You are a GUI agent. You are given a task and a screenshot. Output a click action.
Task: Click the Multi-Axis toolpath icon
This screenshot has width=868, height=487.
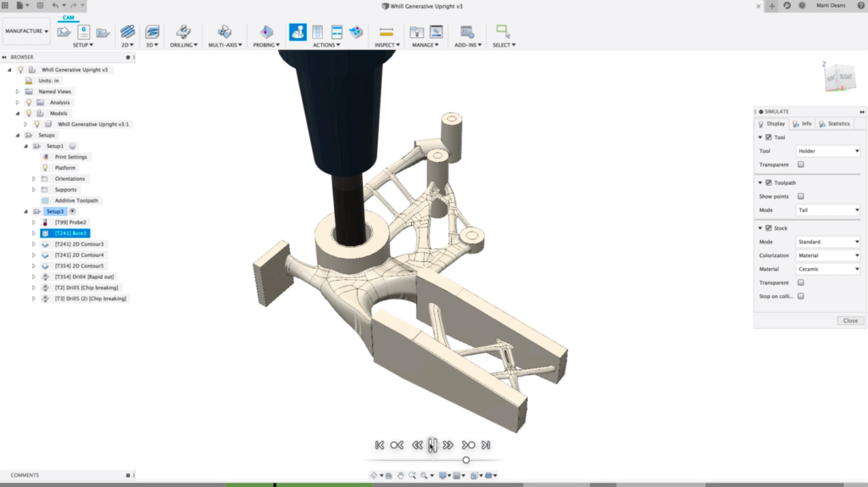click(x=225, y=32)
